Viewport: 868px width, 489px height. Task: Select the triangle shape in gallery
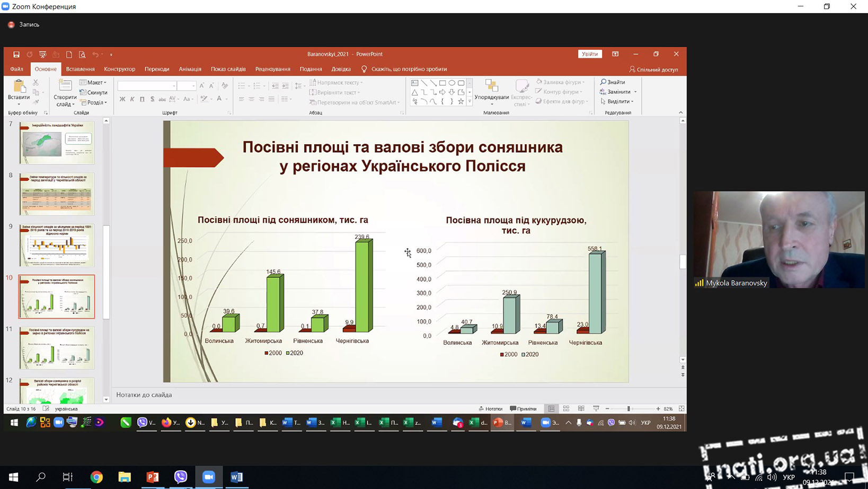point(415,92)
